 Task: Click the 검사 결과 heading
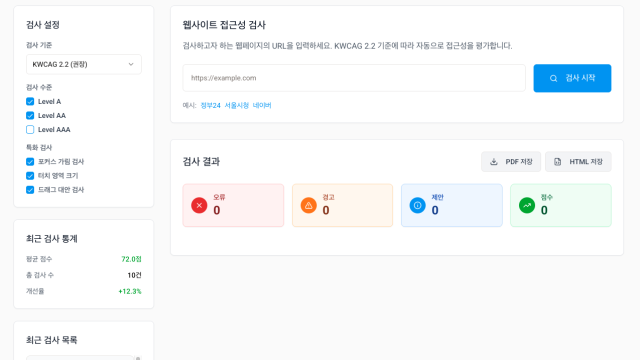pos(201,162)
